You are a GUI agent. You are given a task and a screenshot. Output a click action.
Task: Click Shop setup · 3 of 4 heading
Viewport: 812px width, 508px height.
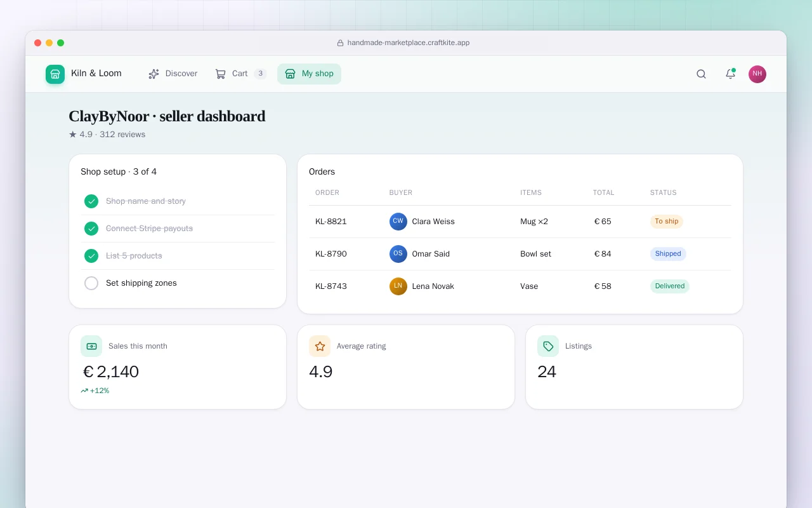[x=119, y=172]
